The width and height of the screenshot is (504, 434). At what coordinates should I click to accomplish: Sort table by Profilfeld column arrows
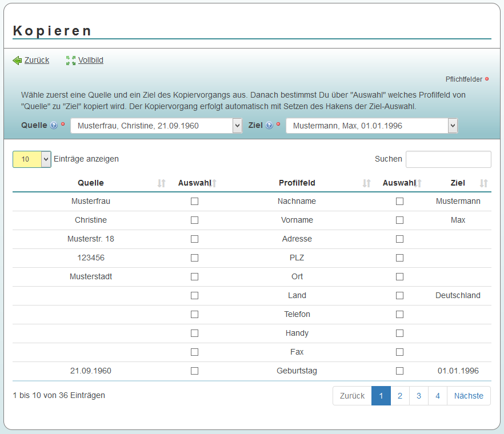367,183
